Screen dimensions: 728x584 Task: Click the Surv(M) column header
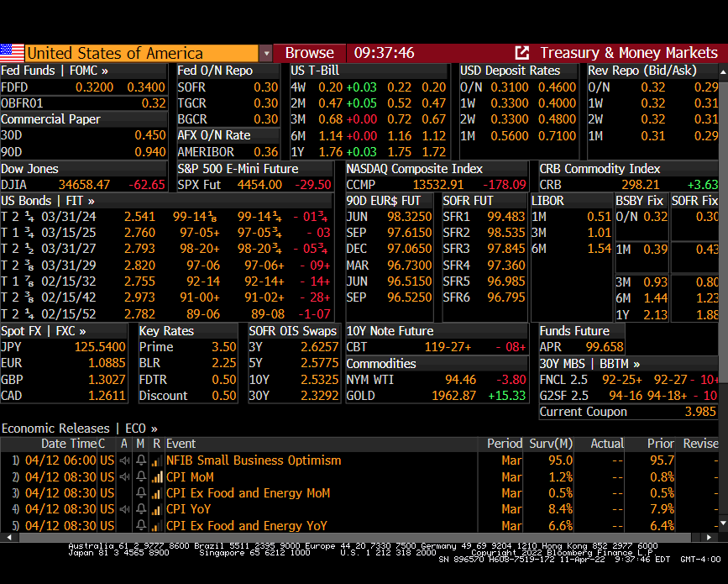coord(551,444)
